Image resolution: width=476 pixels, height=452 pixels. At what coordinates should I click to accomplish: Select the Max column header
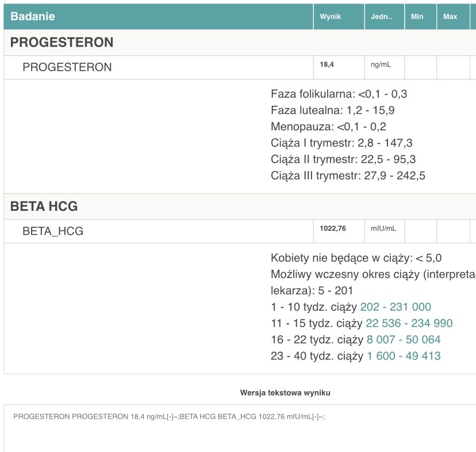click(450, 17)
